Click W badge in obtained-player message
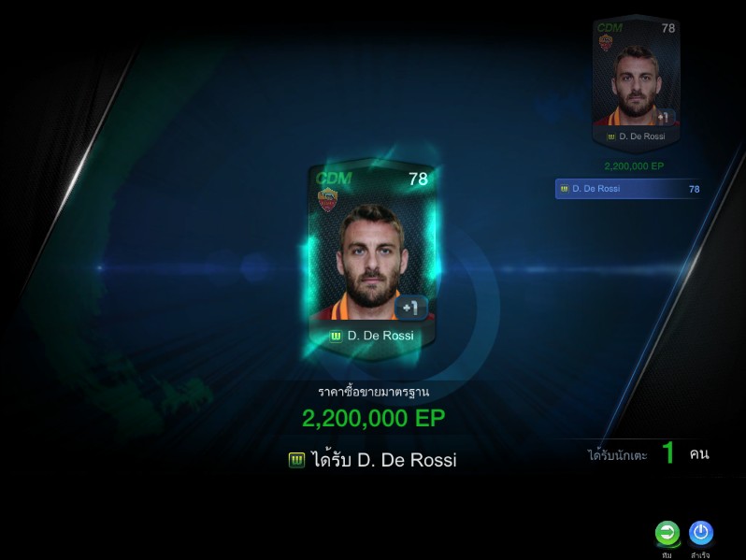The width and height of the screenshot is (746, 560). pos(296,460)
